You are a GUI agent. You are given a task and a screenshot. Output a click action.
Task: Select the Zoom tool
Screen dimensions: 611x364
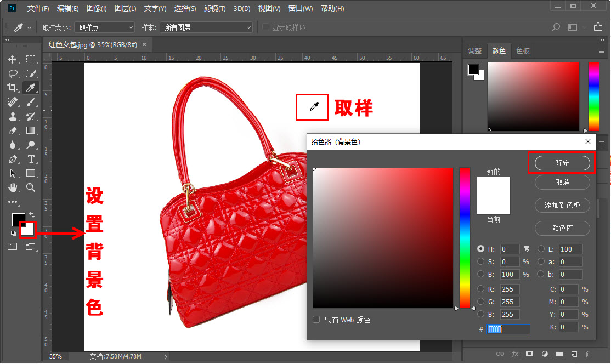[x=31, y=187]
